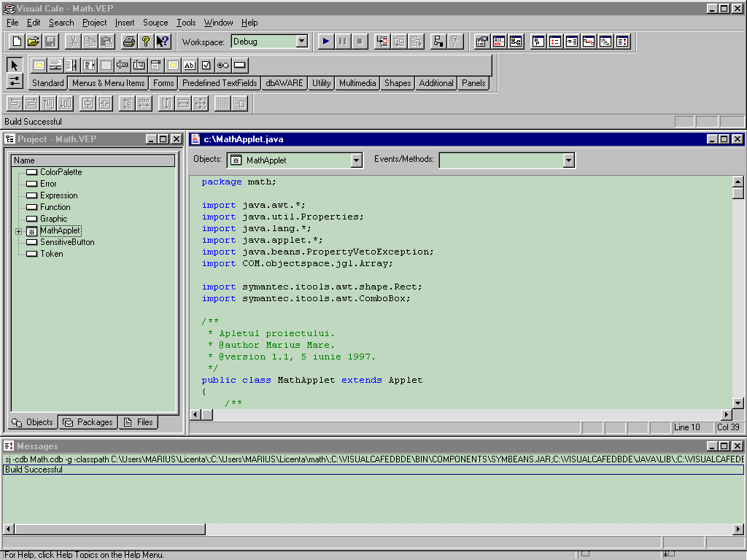747x560 pixels.
Task: Select SensitiveButton in the project tree
Action: coord(67,242)
